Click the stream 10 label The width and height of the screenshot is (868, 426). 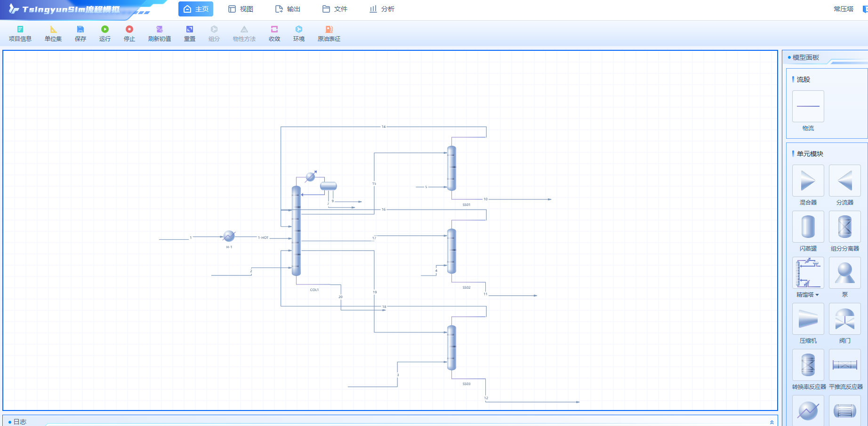tap(485, 199)
